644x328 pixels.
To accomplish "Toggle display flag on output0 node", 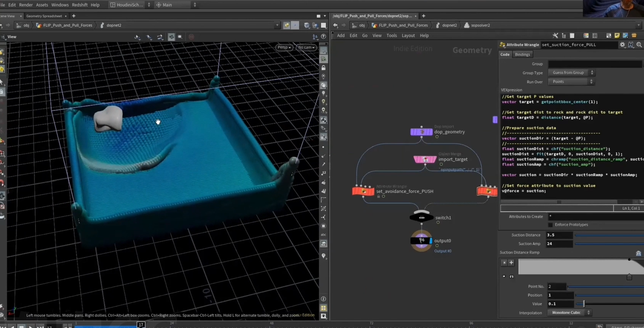I will click(431, 241).
